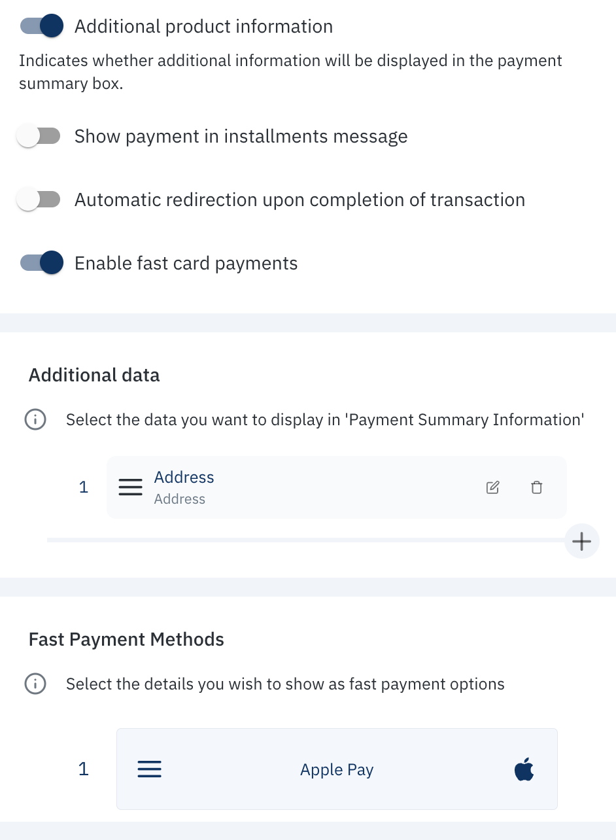Turn off the Additional product information switch
The image size is (616, 840).
41,26
